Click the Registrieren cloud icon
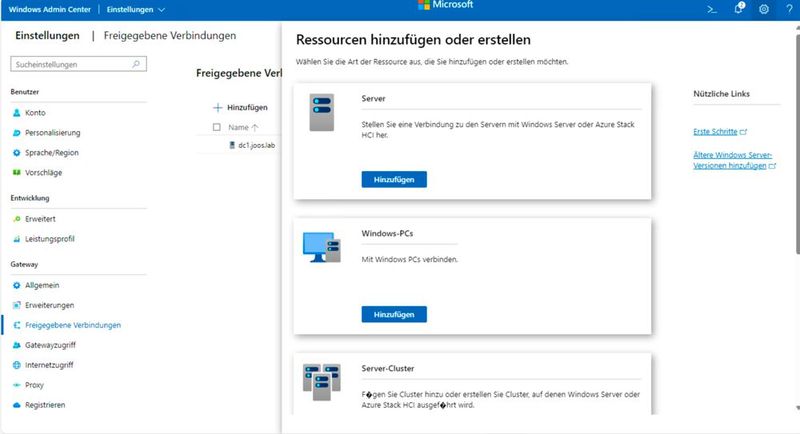800x434 pixels. 16,405
